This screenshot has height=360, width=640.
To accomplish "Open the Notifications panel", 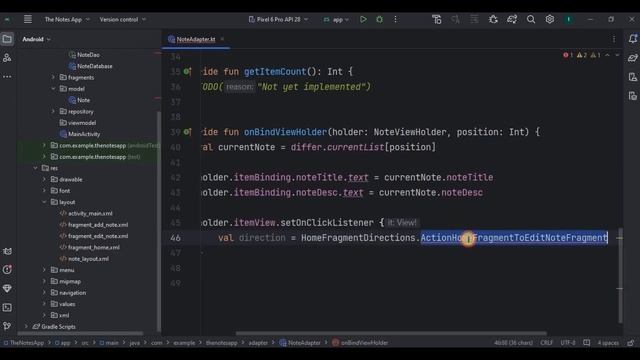I will [x=633, y=39].
